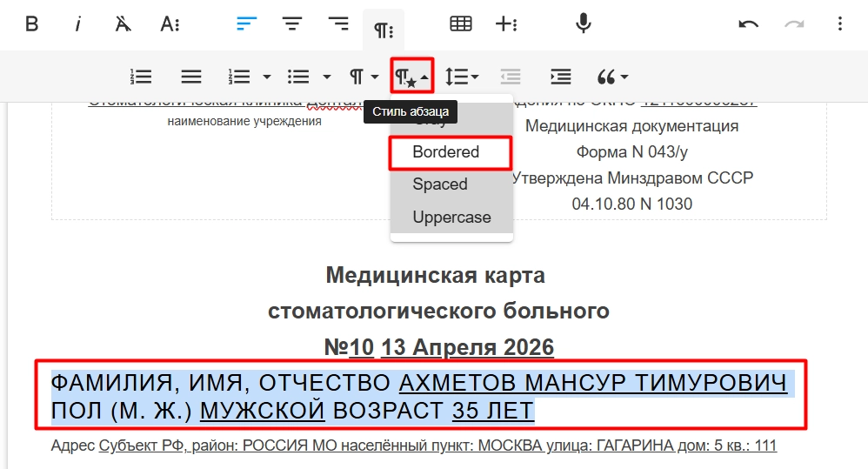Undo the last action
Viewport: 868px width, 469px height.
pos(748,24)
